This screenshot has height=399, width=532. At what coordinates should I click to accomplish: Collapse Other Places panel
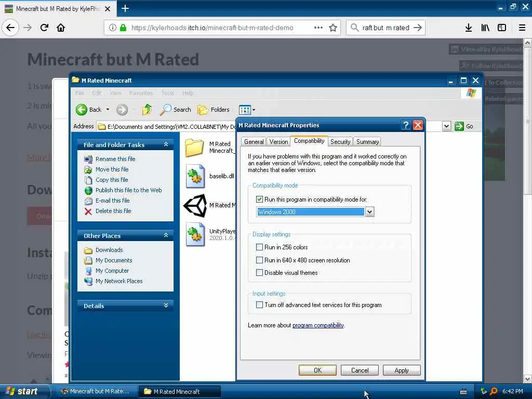pos(166,235)
